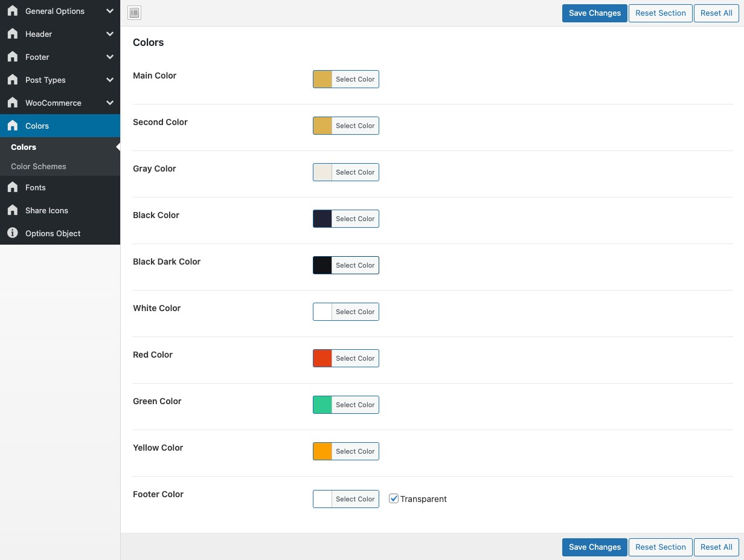Click the White Color swatch

322,312
